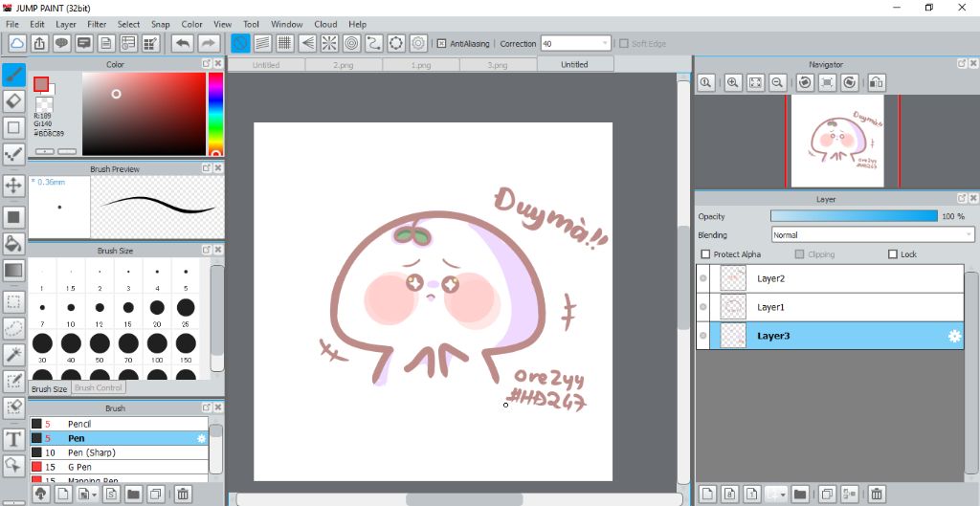Open Pen brush settings gear
This screenshot has height=506, width=980.
(201, 438)
